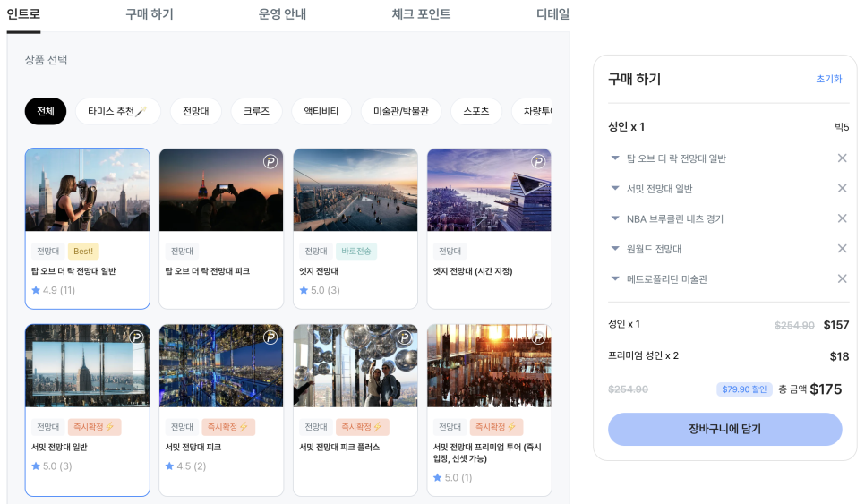Click star rating of 서밋 전망대 피크

185,466
